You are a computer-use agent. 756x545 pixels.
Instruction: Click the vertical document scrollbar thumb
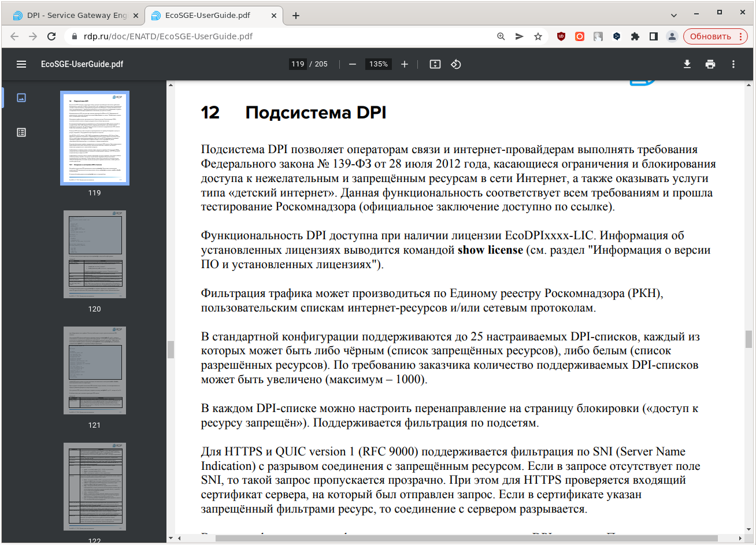coord(749,339)
